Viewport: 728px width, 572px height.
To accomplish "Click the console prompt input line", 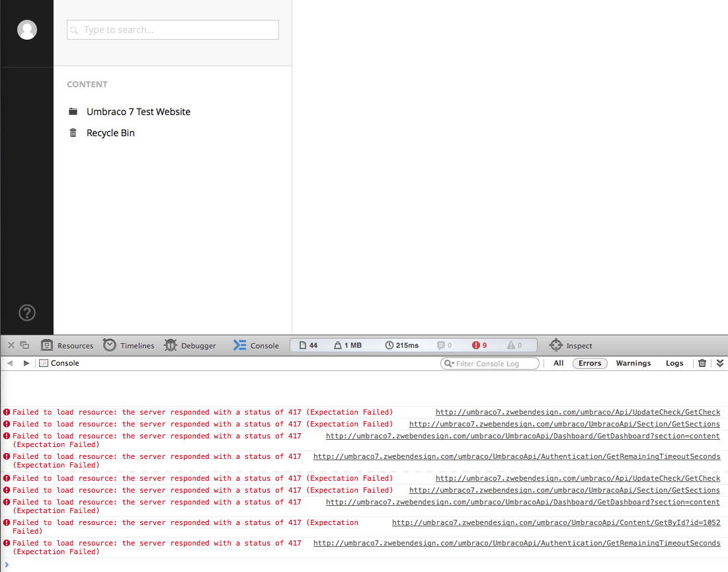I will pos(364,565).
